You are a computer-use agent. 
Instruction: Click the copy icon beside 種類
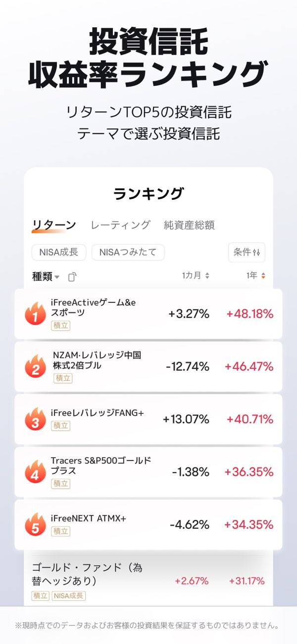72,277
